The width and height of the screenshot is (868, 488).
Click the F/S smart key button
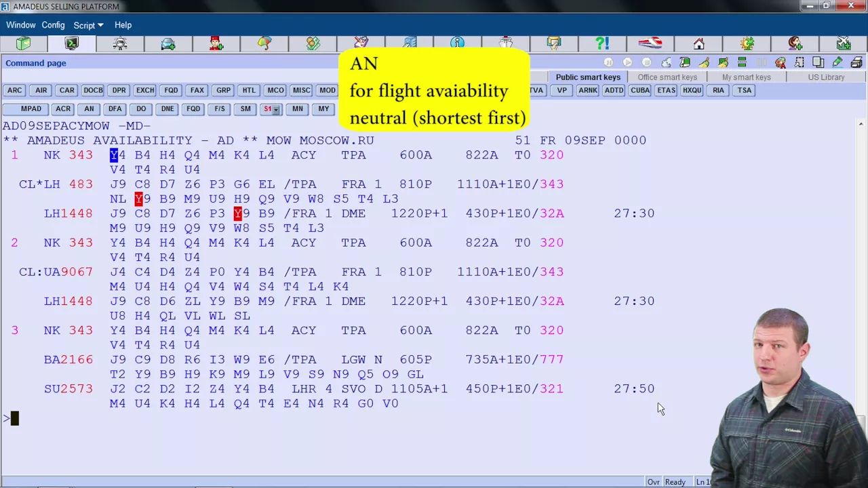pyautogui.click(x=220, y=109)
